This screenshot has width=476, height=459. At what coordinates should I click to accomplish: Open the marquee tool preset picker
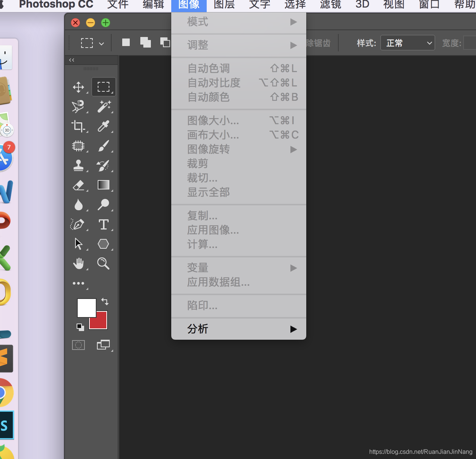[92, 43]
